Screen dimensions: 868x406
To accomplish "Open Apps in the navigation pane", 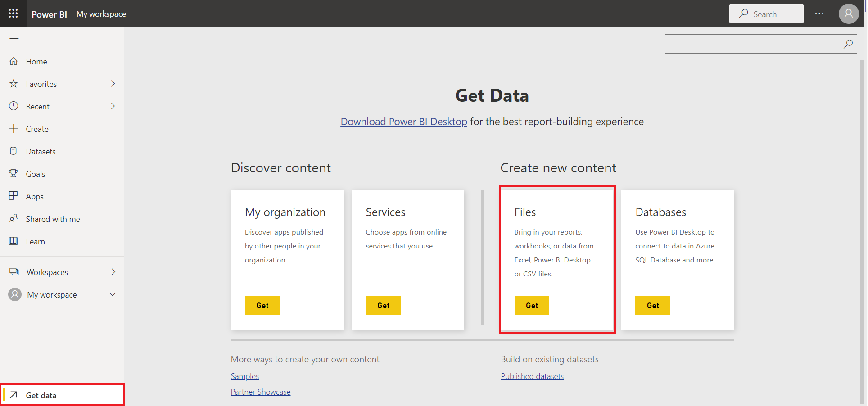I will click(x=62, y=196).
